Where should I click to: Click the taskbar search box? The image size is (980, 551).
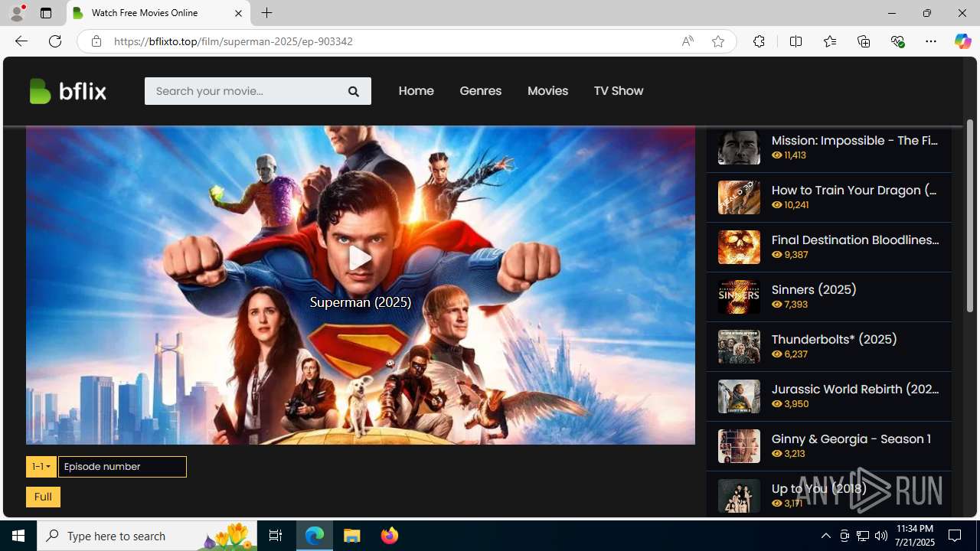click(147, 536)
